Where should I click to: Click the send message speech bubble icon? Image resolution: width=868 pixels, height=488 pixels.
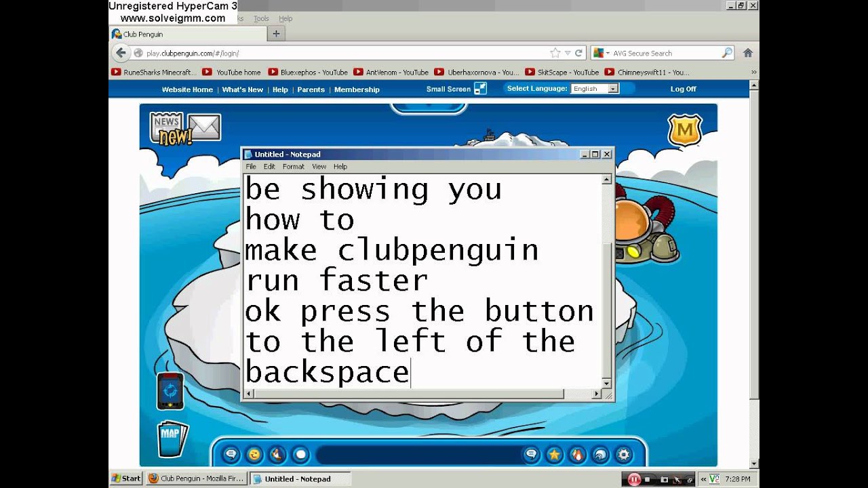click(531, 454)
